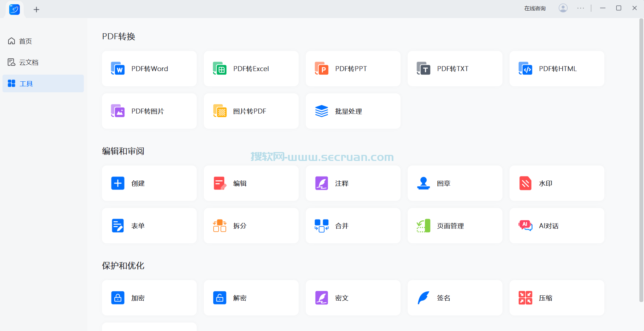Open the PDF转Word converter icon
644x331 pixels.
click(117, 69)
